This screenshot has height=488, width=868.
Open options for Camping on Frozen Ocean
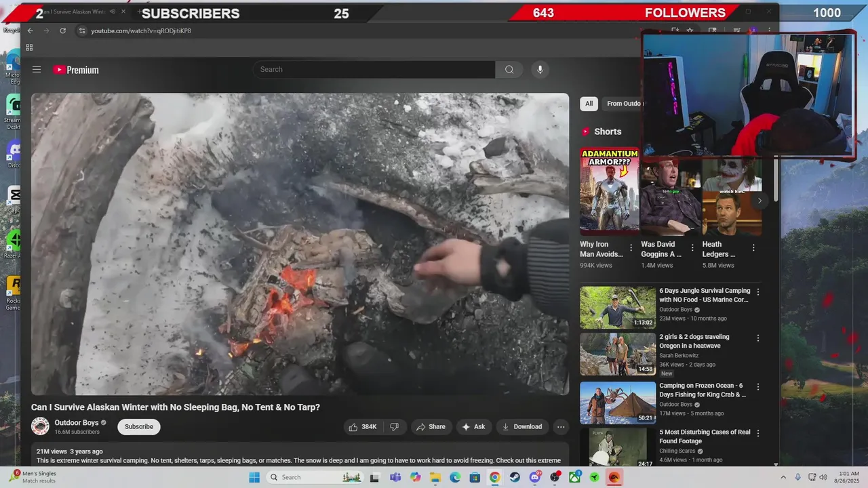point(758,387)
